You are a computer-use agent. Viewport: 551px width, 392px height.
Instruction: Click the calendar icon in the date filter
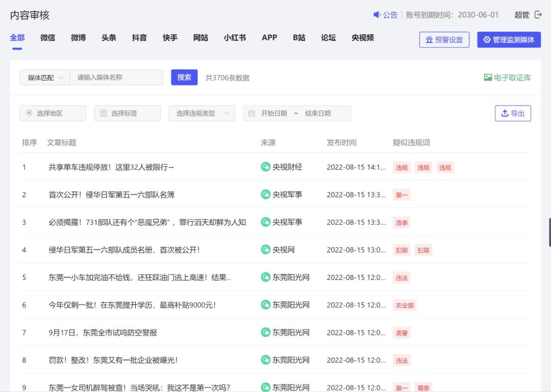(x=252, y=113)
